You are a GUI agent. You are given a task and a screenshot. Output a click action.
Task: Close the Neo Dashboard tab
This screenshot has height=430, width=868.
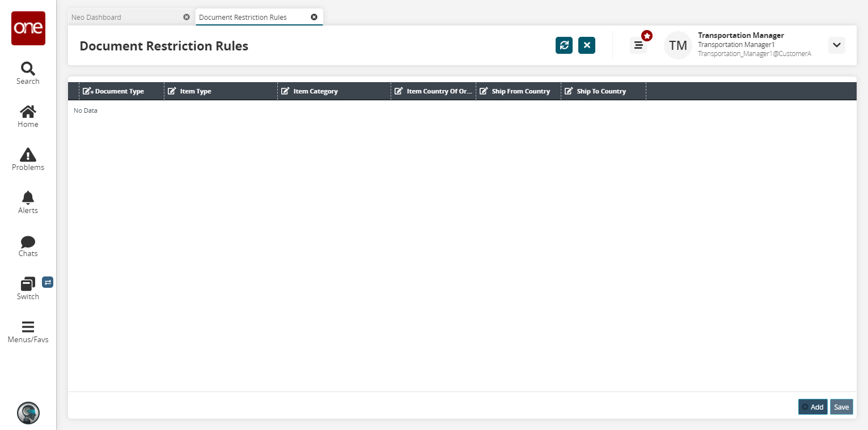[x=187, y=17]
